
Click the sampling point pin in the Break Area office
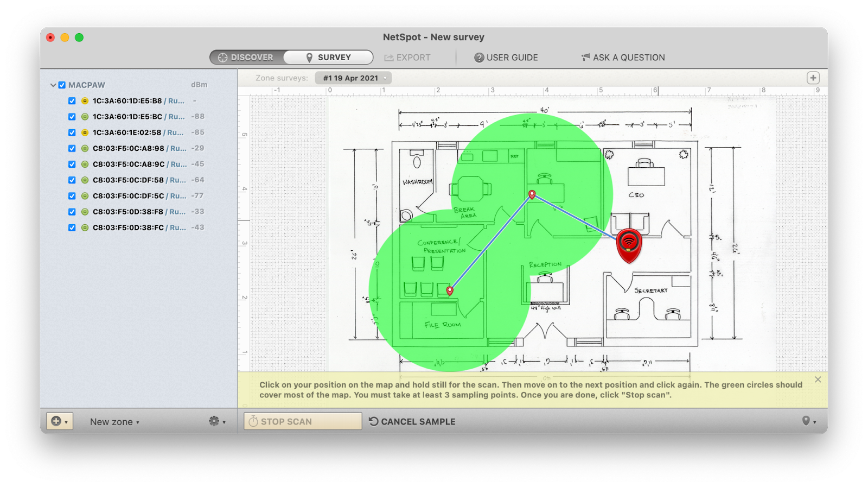click(x=532, y=194)
